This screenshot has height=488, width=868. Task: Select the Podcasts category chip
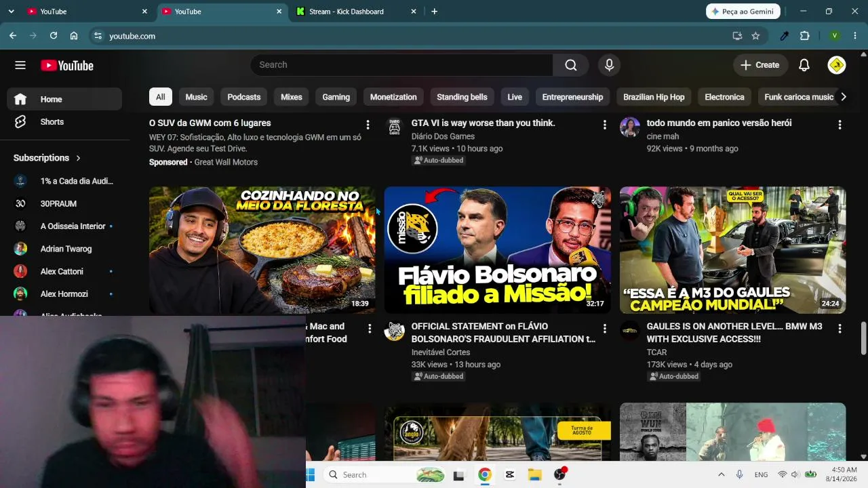click(x=244, y=97)
